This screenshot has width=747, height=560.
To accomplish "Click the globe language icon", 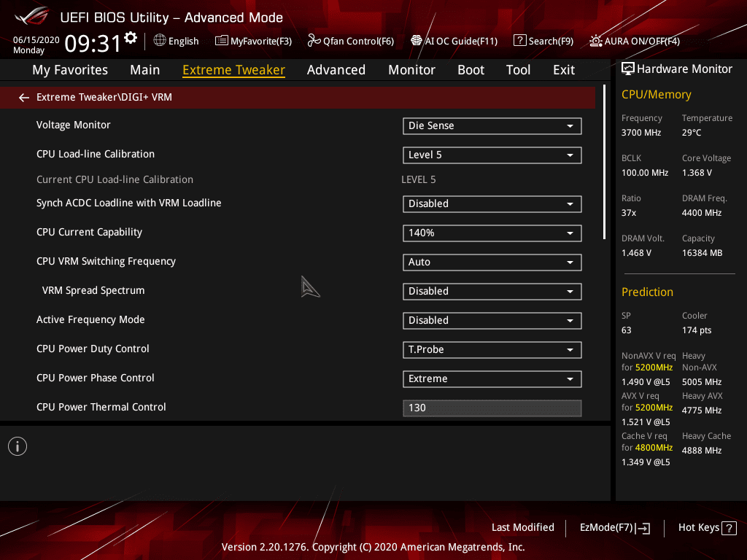I will coord(160,41).
